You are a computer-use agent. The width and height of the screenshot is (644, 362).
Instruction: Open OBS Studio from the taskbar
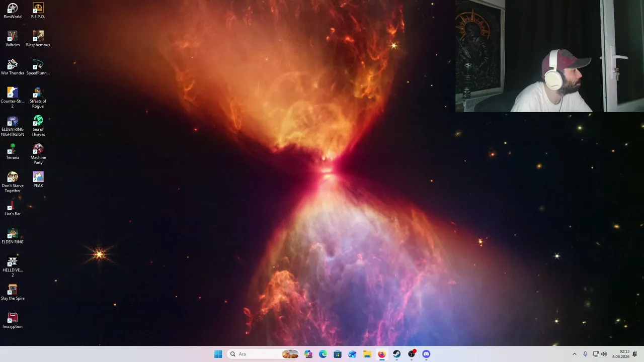(412, 354)
